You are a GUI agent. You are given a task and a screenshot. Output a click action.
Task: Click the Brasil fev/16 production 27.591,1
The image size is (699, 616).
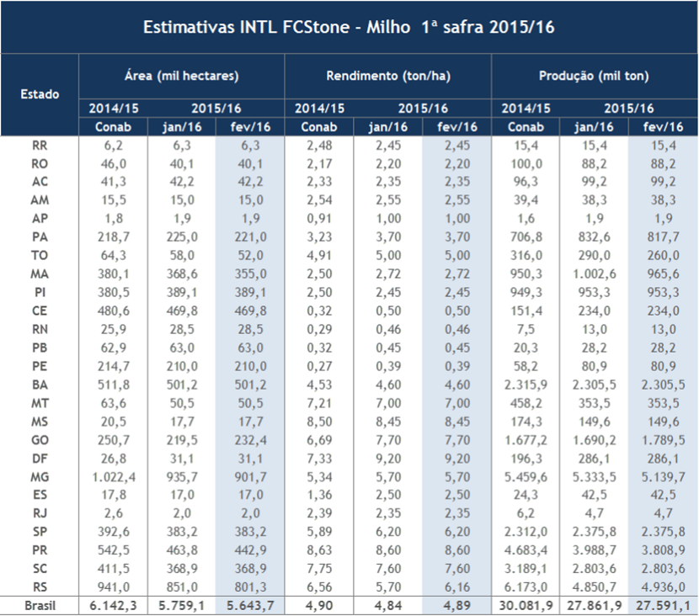pos(662,605)
